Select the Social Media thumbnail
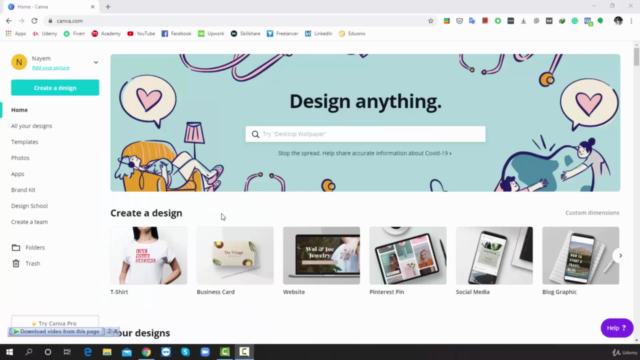The width and height of the screenshot is (640, 360). point(494,256)
